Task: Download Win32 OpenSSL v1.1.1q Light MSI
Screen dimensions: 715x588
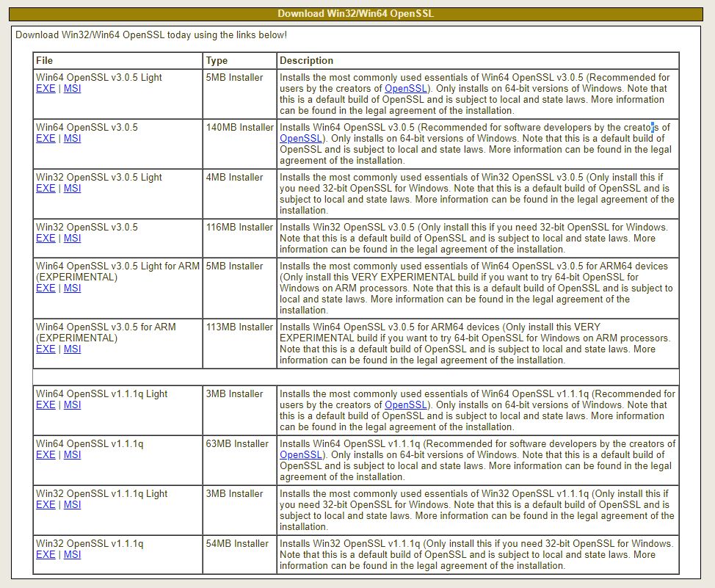Action: [72, 505]
